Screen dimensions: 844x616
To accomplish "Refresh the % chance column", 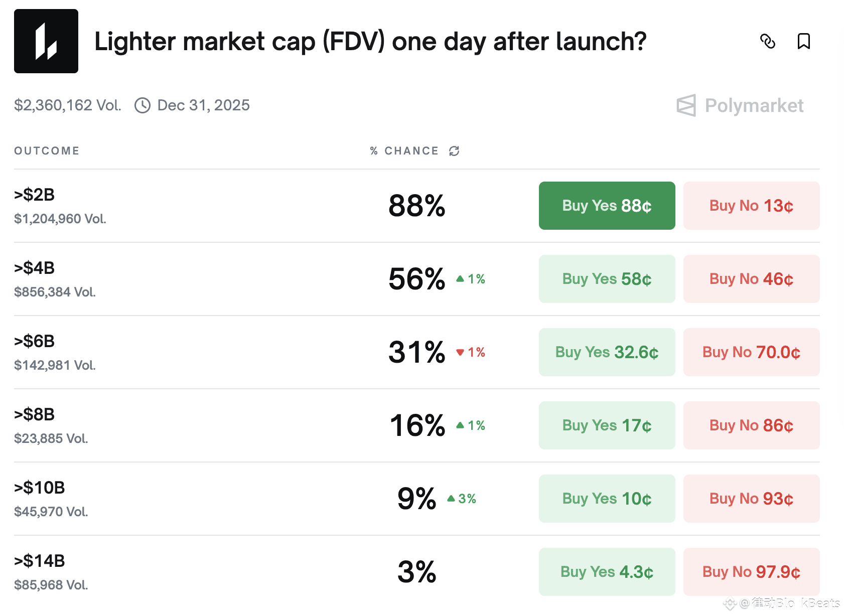I will click(454, 151).
